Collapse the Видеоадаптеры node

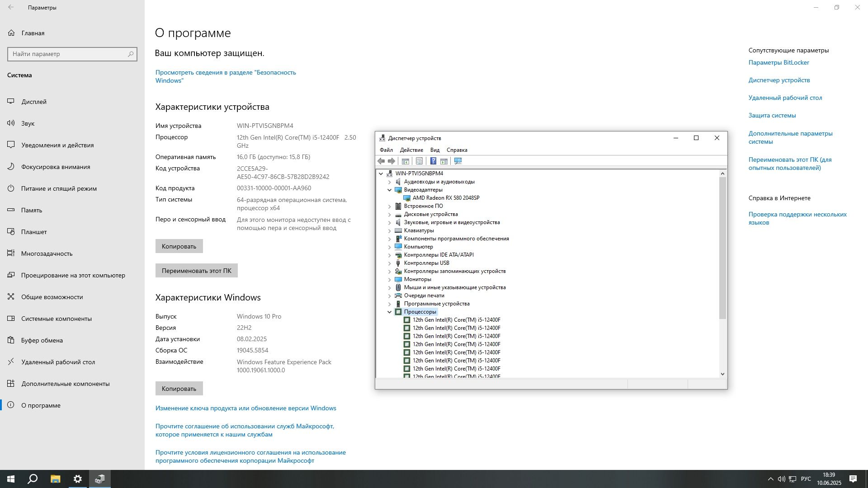(389, 190)
